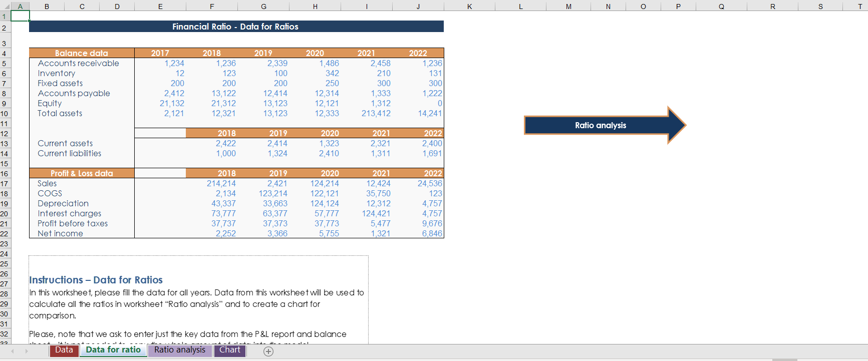868x361 pixels.
Task: Select 2022 net income value 6,846
Action: click(x=432, y=233)
